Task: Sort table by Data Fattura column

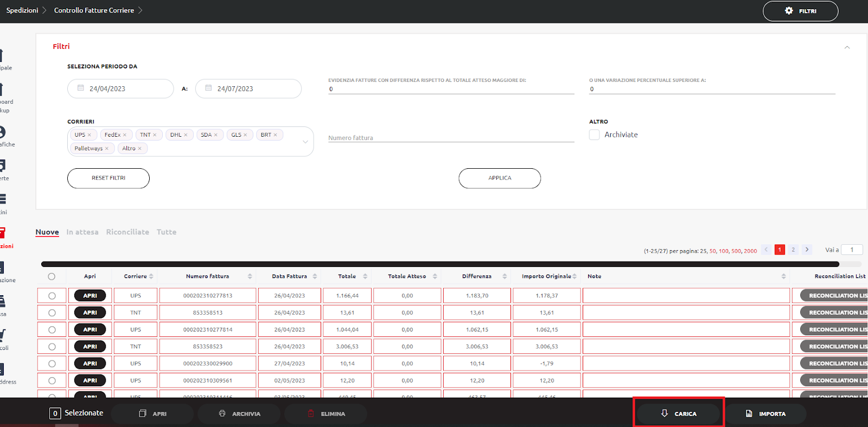Action: coord(315,277)
